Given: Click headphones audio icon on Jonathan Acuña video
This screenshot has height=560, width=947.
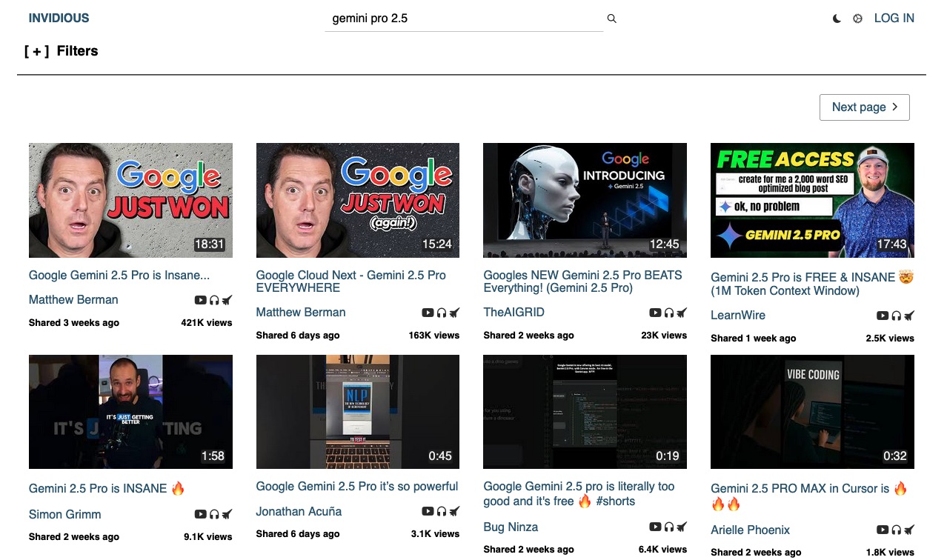Looking at the screenshot, I should [x=442, y=511].
